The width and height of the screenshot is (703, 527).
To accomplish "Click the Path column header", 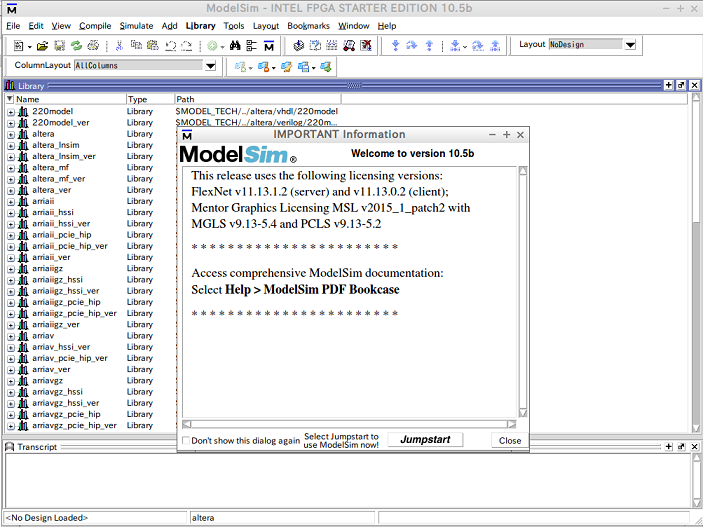I will (x=258, y=99).
